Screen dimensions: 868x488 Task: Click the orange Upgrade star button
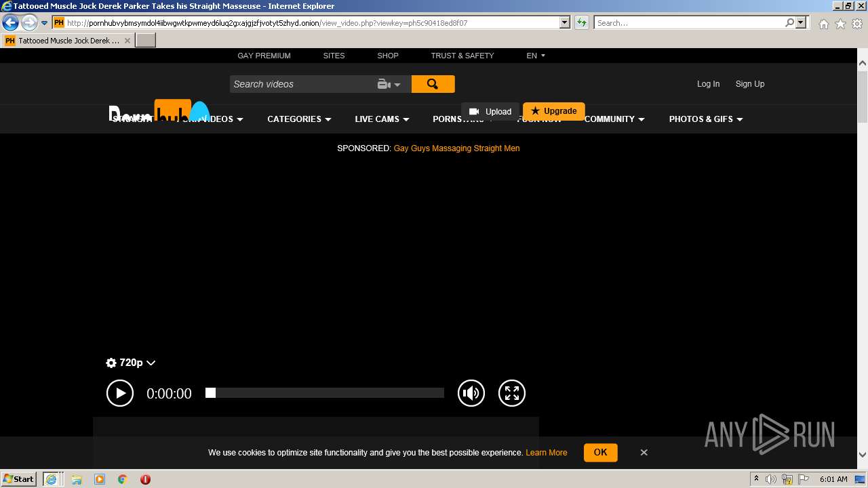(x=554, y=111)
